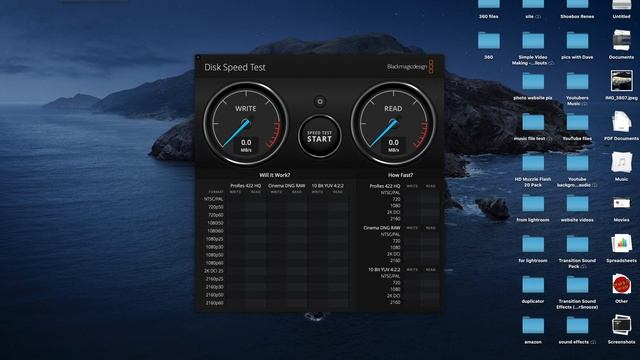
Task: Select the music file test folder
Action: (x=533, y=122)
